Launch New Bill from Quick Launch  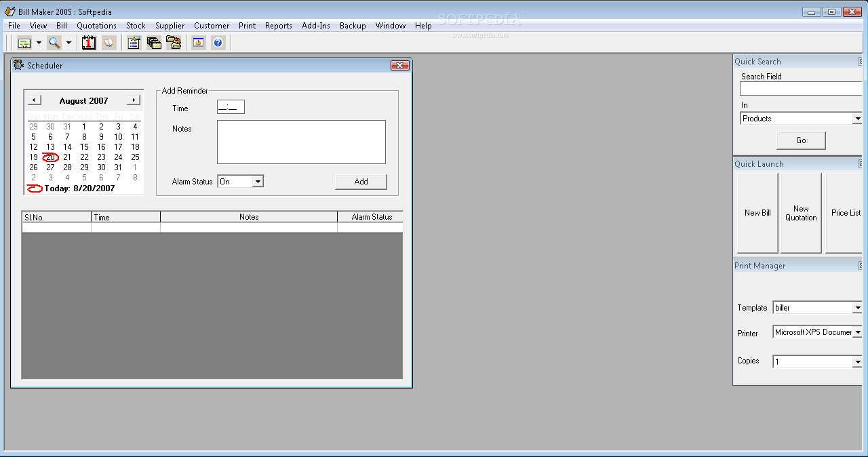click(x=757, y=213)
